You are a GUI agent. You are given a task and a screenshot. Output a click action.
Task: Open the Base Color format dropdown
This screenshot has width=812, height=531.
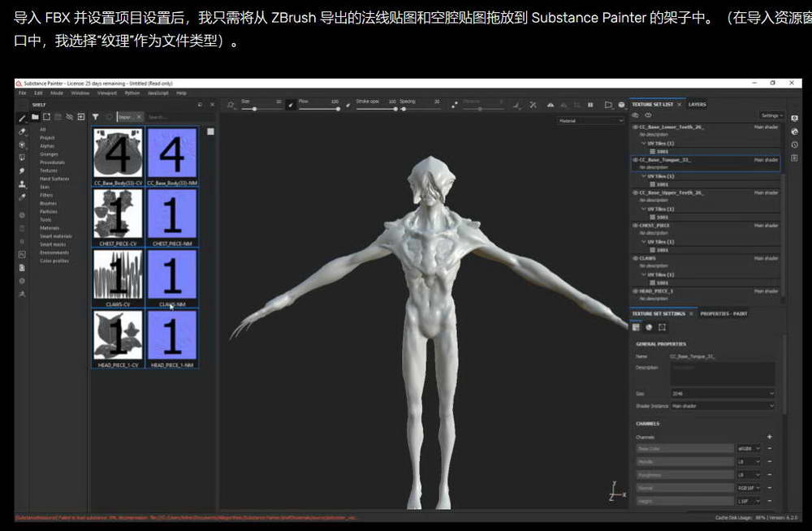[x=749, y=449]
